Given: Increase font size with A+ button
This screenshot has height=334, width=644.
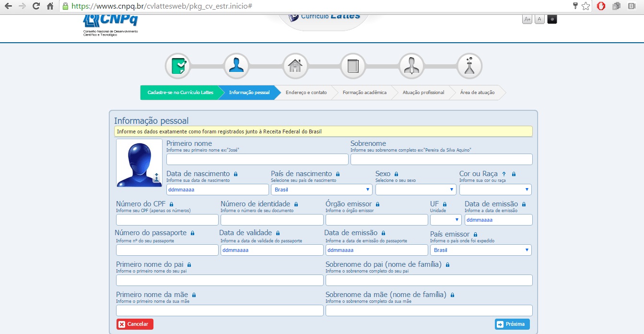Looking at the screenshot, I should [x=527, y=19].
